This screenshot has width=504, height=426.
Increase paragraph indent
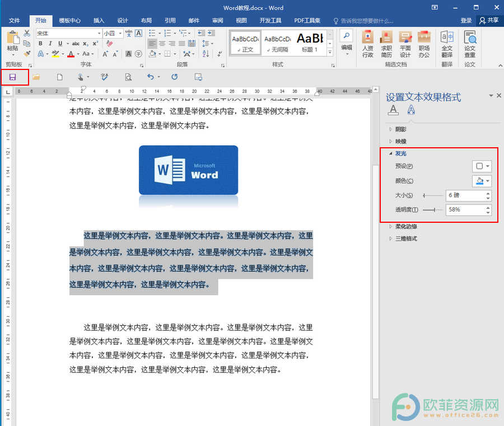pyautogui.click(x=212, y=33)
